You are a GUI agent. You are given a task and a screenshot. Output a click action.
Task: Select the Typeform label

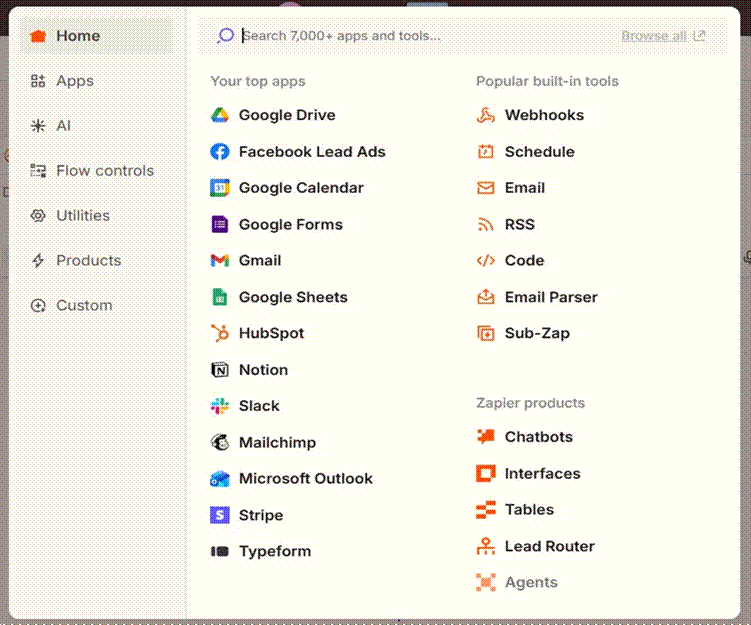pos(275,551)
